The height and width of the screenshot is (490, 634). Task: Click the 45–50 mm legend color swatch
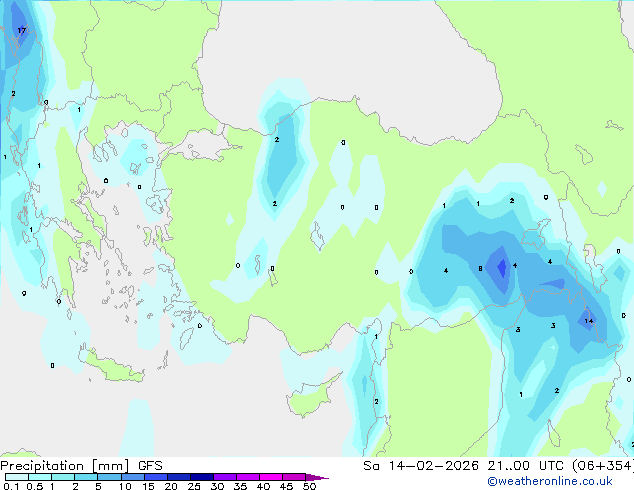coord(294,477)
